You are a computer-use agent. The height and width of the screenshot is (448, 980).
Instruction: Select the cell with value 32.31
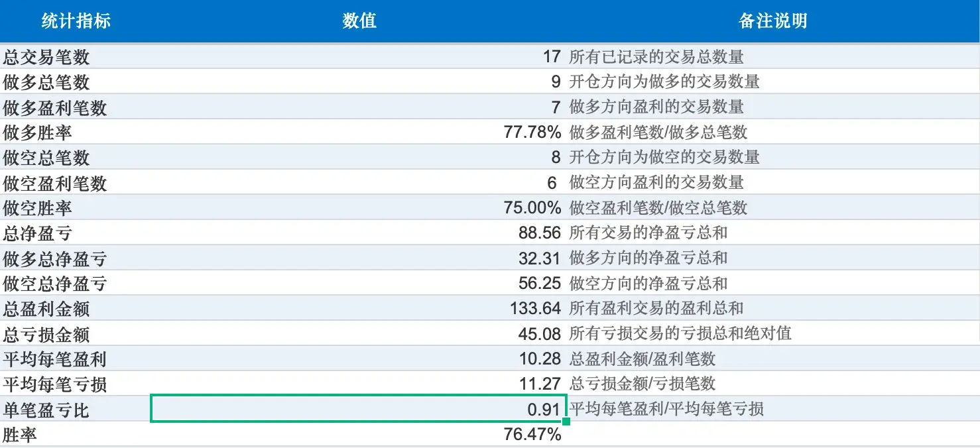tap(359, 258)
